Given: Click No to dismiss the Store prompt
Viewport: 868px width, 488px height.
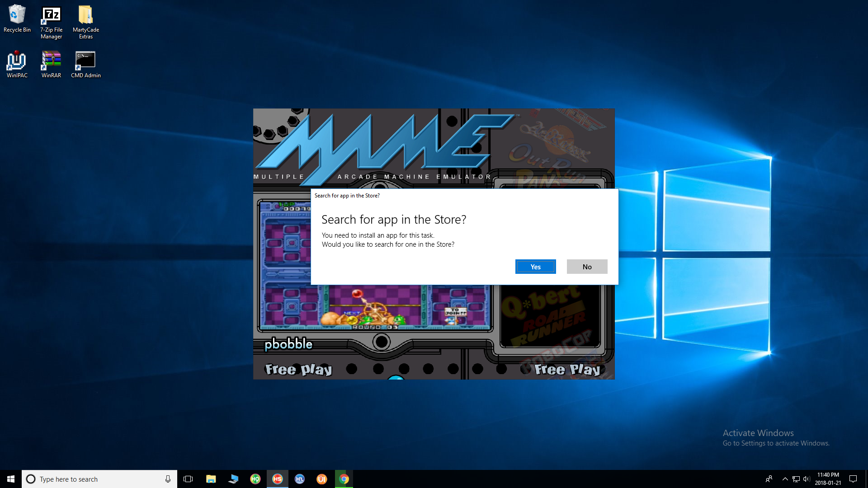Looking at the screenshot, I should click(587, 267).
